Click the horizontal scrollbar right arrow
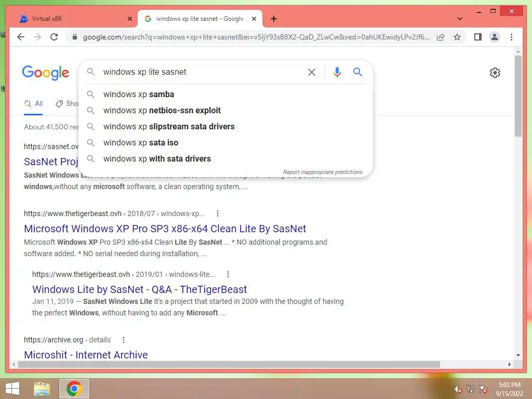The image size is (532, 399). coord(509,364)
